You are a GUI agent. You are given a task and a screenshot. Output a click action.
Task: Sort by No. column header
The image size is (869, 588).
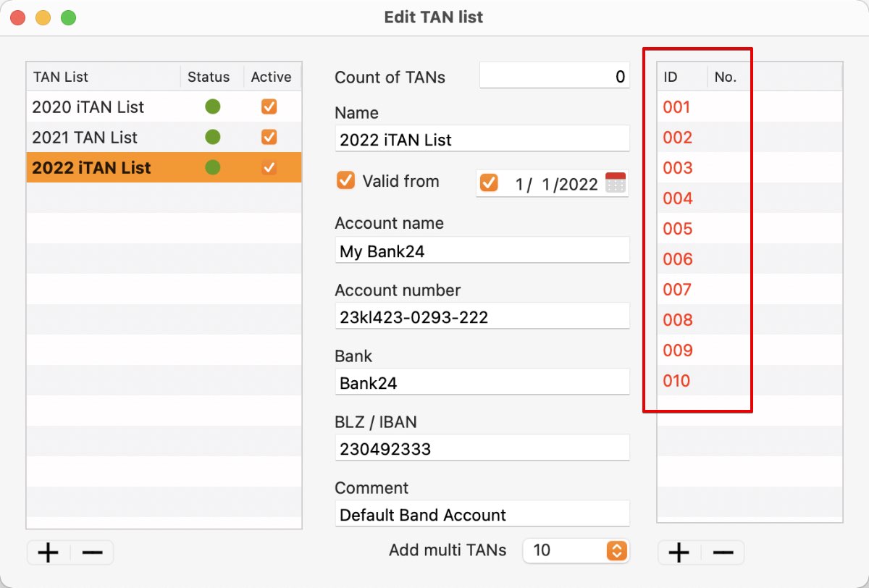click(x=775, y=77)
